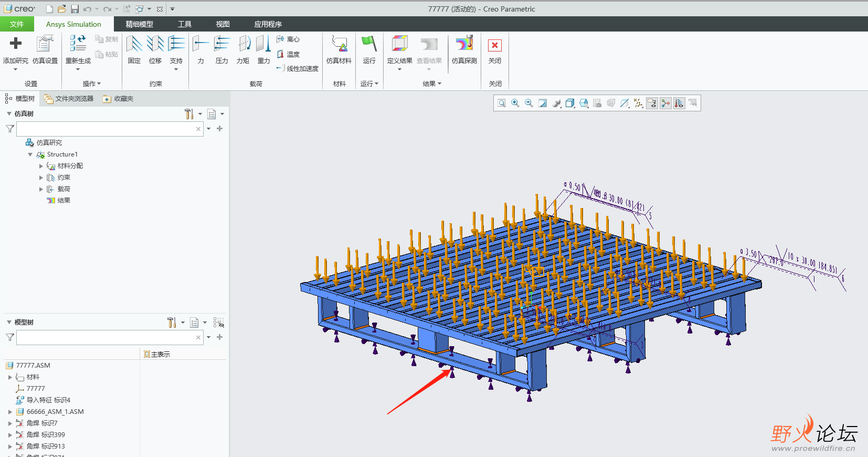868x457 pixels.
Task: Switch to the Favorites (收藏夹) tab
Action: (x=119, y=99)
